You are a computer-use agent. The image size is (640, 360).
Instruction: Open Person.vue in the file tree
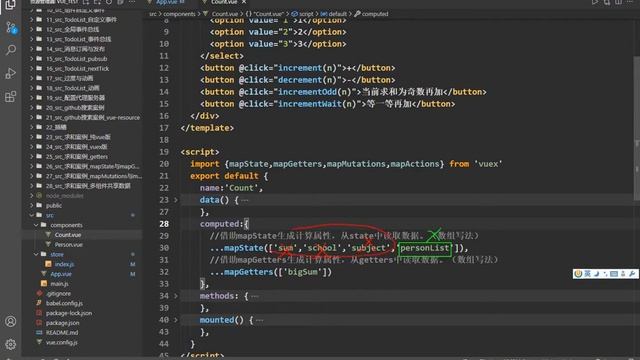[x=69, y=244]
